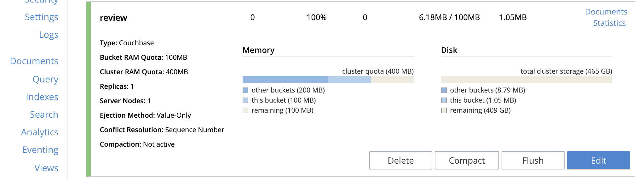Open the Eventing page
The height and width of the screenshot is (180, 644).
[x=40, y=150]
